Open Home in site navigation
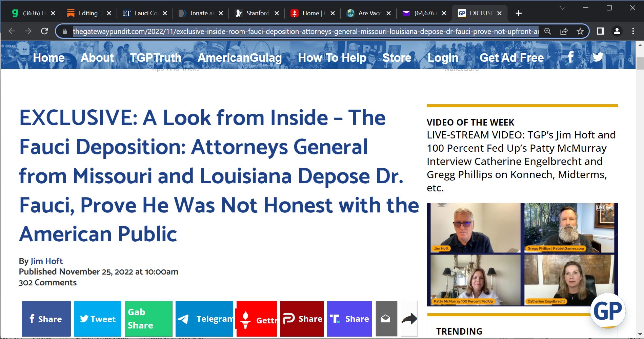 pos(49,58)
